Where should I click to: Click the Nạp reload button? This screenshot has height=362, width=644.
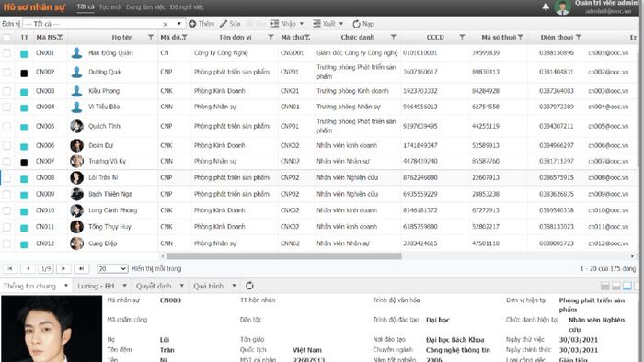point(363,24)
